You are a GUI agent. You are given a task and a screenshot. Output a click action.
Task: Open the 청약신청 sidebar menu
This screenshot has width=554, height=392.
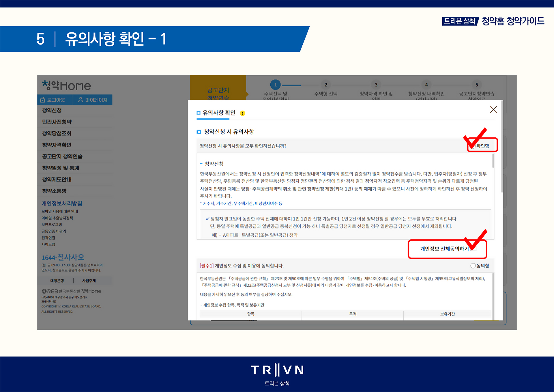point(52,110)
